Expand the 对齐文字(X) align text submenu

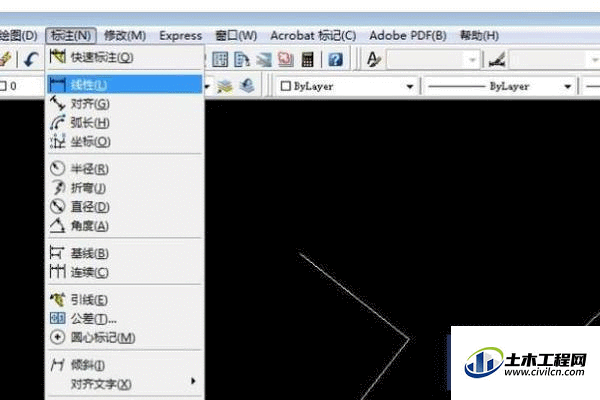tap(125, 384)
